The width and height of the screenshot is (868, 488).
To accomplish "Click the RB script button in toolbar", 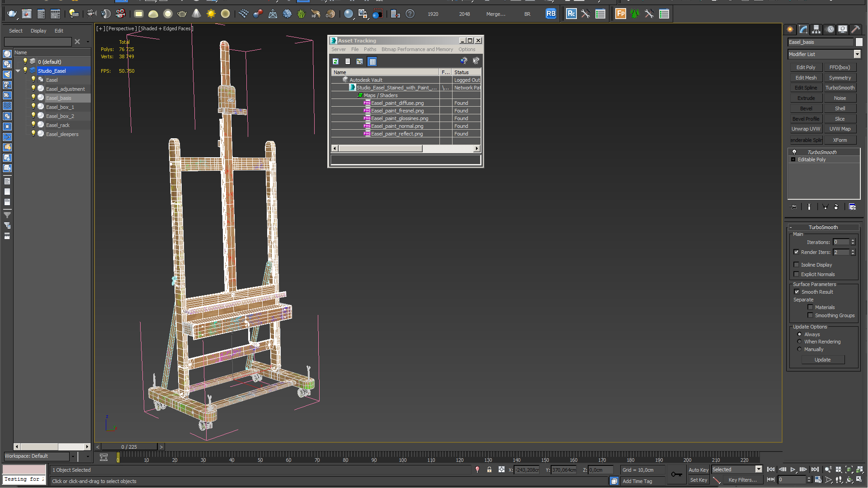I will coord(551,14).
